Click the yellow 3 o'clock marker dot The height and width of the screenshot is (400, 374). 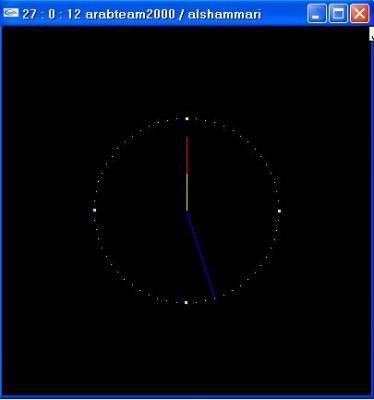click(x=279, y=211)
